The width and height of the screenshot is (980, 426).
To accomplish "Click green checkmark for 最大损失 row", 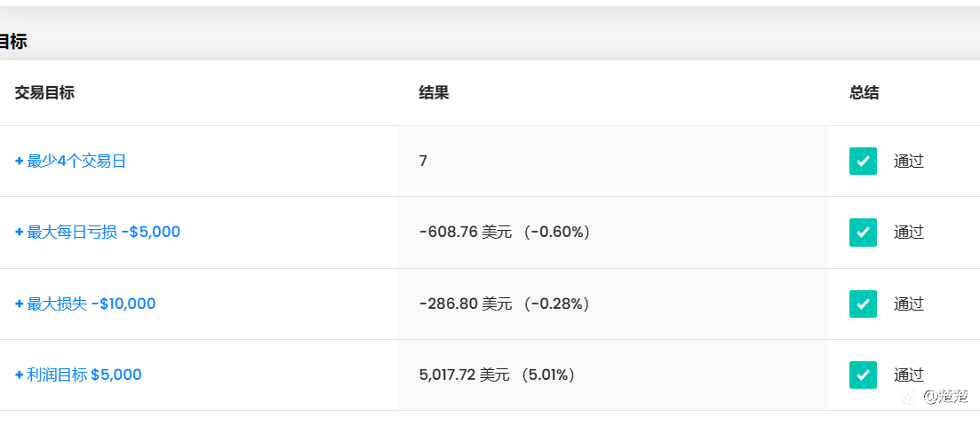I will point(863,304).
